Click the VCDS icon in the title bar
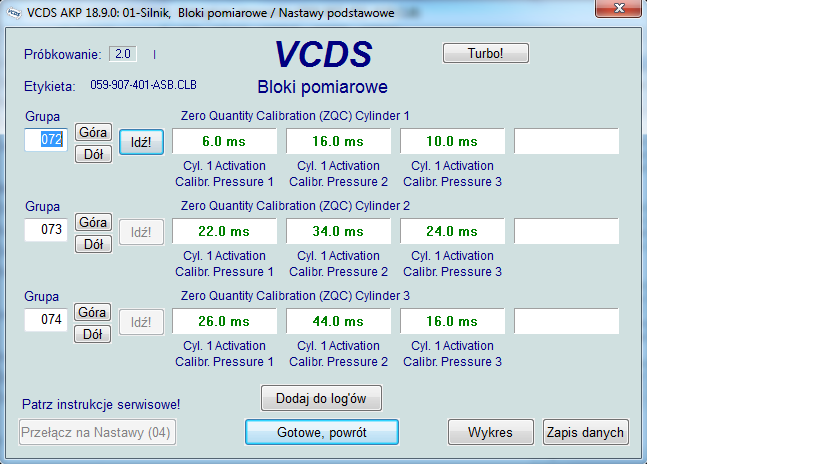819x464 pixels. [x=13, y=11]
